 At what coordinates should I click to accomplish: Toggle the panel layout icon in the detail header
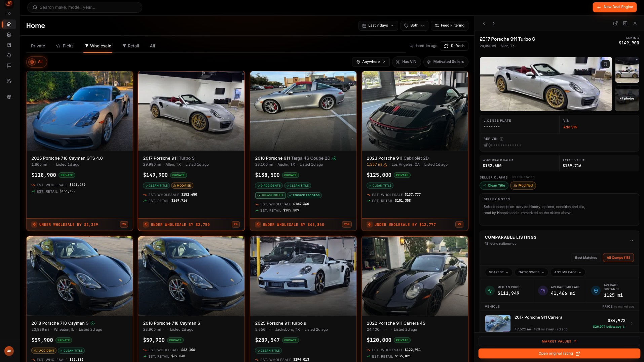[625, 23]
